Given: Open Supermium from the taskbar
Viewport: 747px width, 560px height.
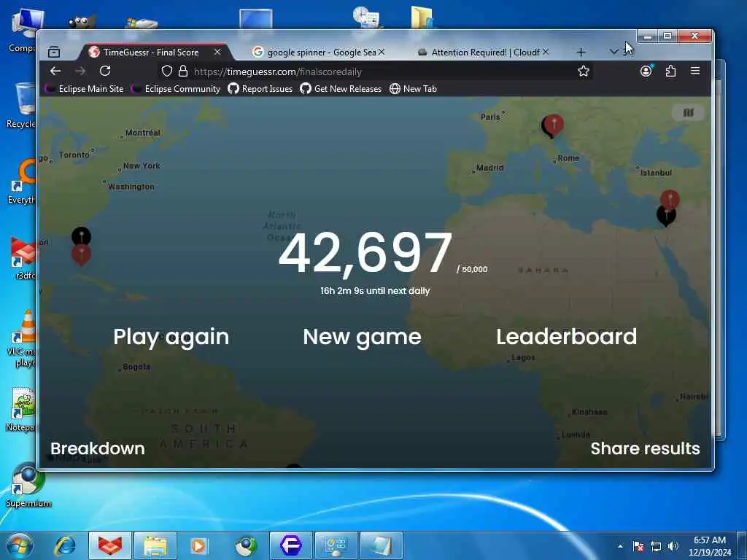Looking at the screenshot, I should point(246,545).
